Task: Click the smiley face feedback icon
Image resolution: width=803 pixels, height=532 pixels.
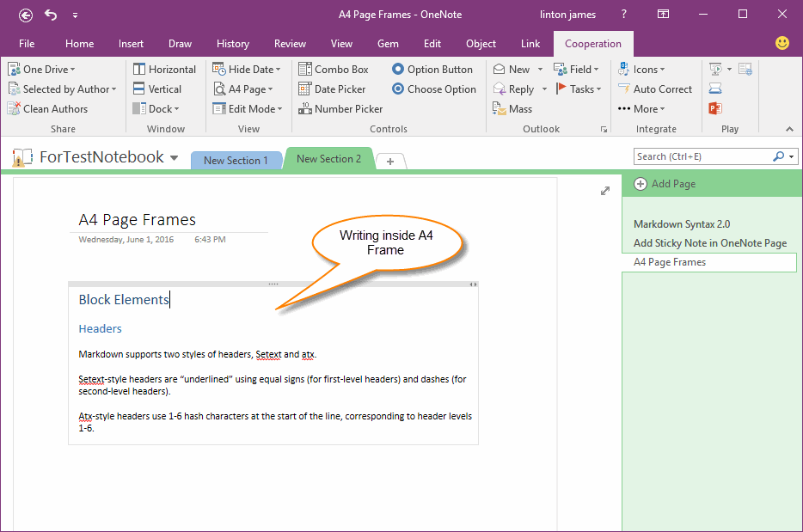Action: pyautogui.click(x=782, y=43)
